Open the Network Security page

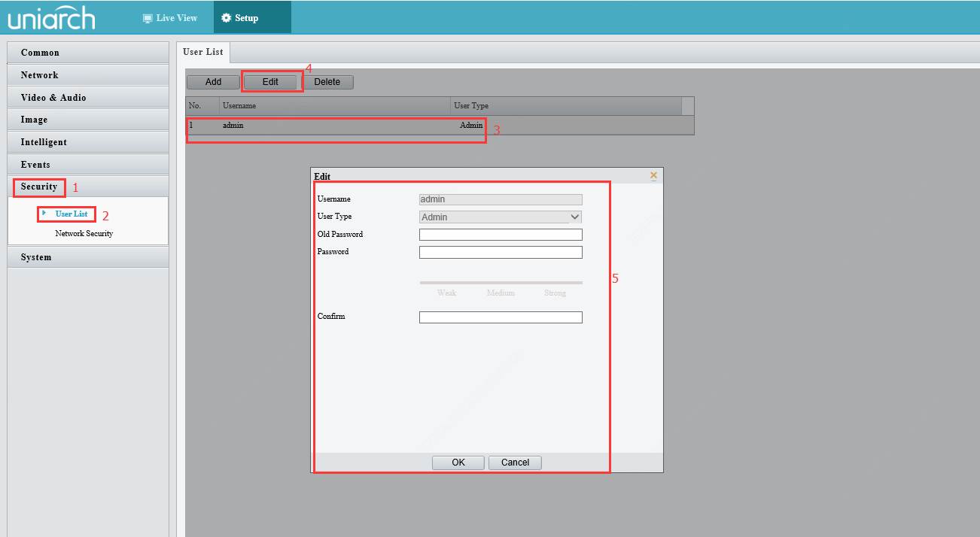point(84,234)
